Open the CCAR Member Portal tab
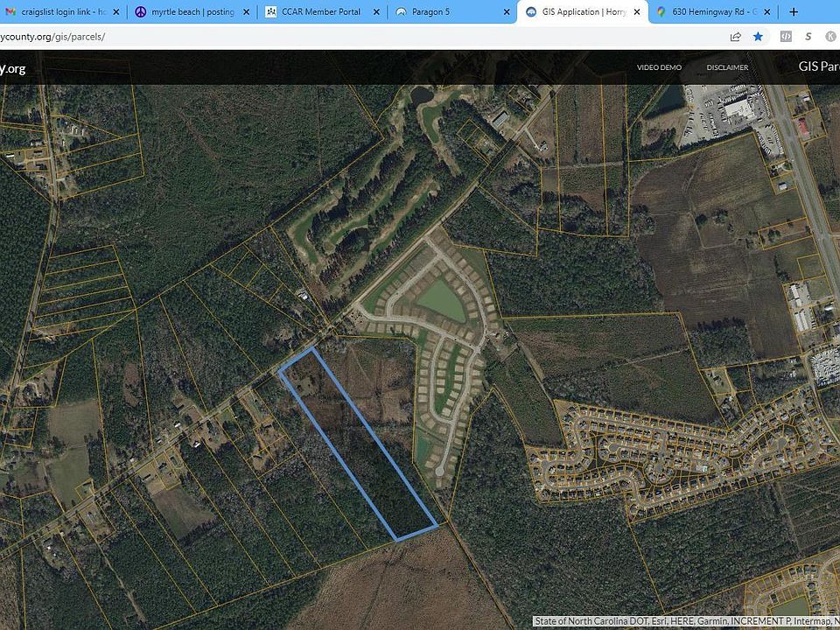This screenshot has width=840, height=630. coord(321,11)
